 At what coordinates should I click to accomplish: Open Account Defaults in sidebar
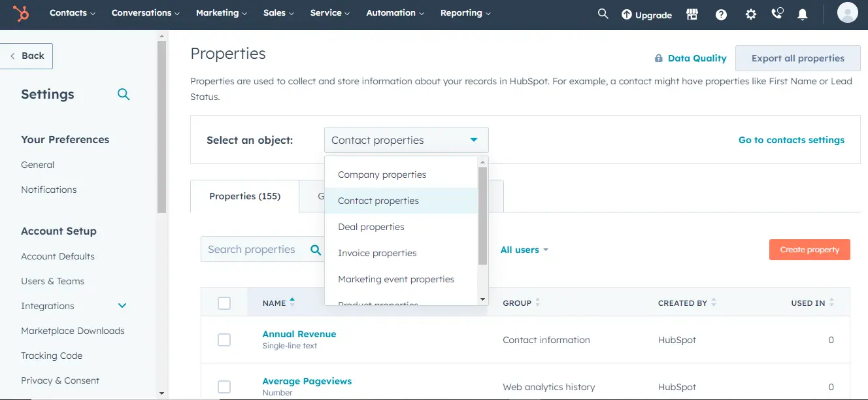pos(58,256)
